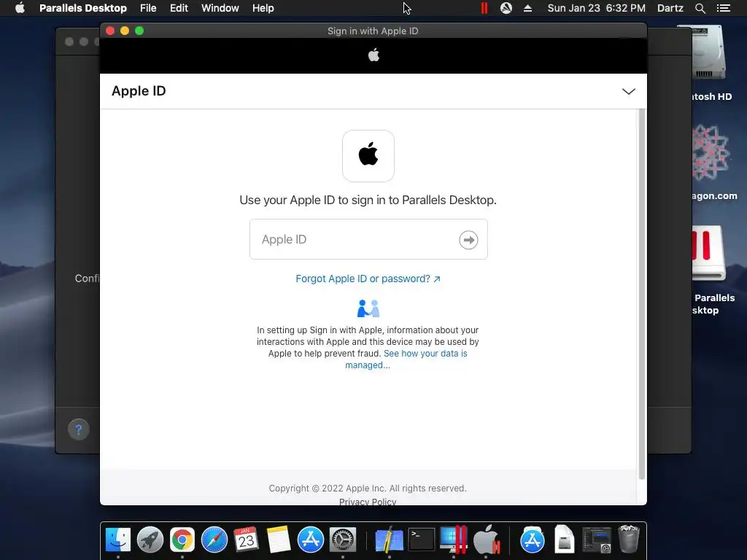Open System Preferences gear in Dock
Screen dimensions: 747x560
[x=343, y=540]
